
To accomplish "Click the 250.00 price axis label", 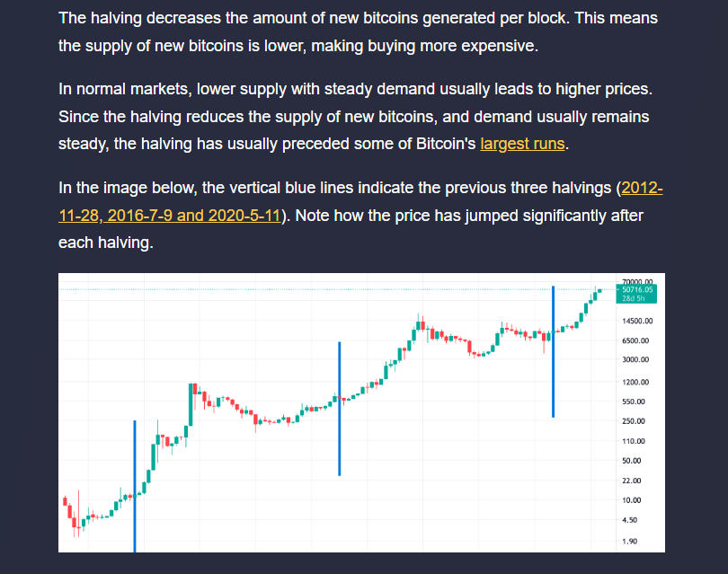I will click(634, 421).
